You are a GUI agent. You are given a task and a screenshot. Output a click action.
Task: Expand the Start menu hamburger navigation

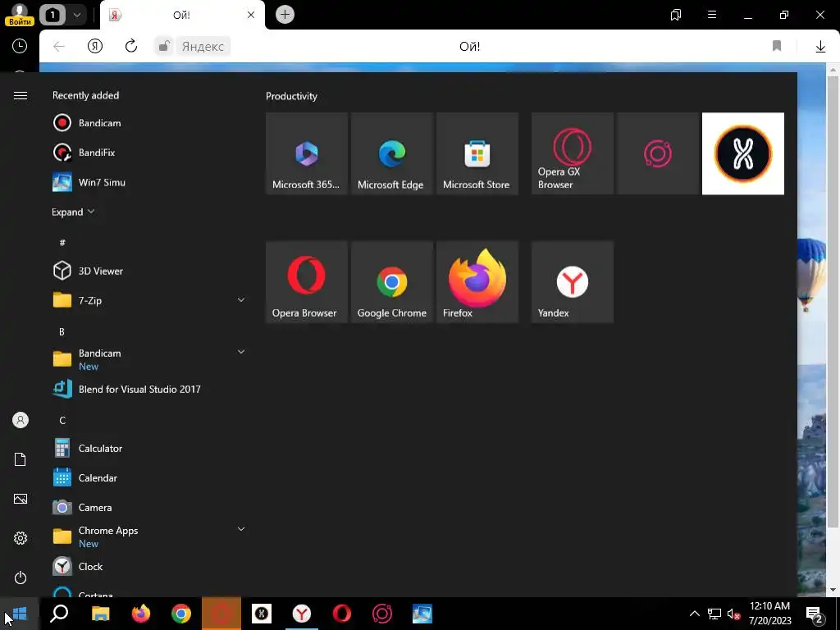click(x=21, y=95)
